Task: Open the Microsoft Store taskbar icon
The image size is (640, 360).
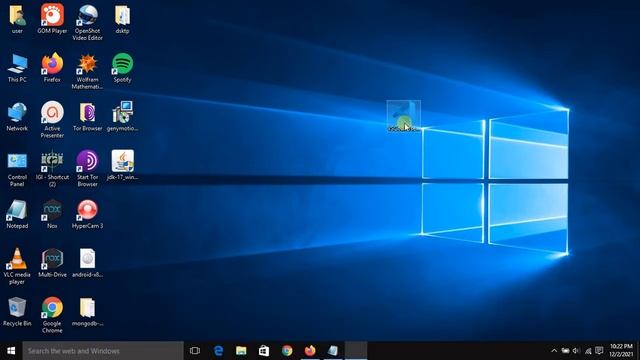Action: pos(264,351)
